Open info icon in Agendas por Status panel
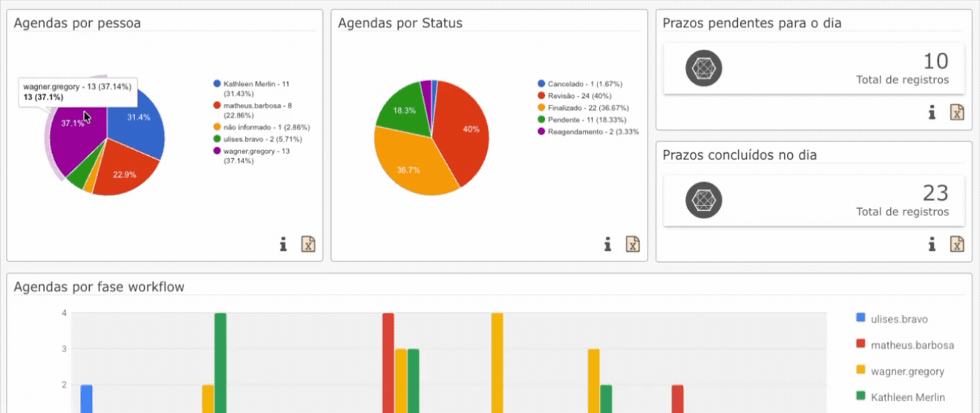This screenshot has height=413, width=980. point(607,244)
